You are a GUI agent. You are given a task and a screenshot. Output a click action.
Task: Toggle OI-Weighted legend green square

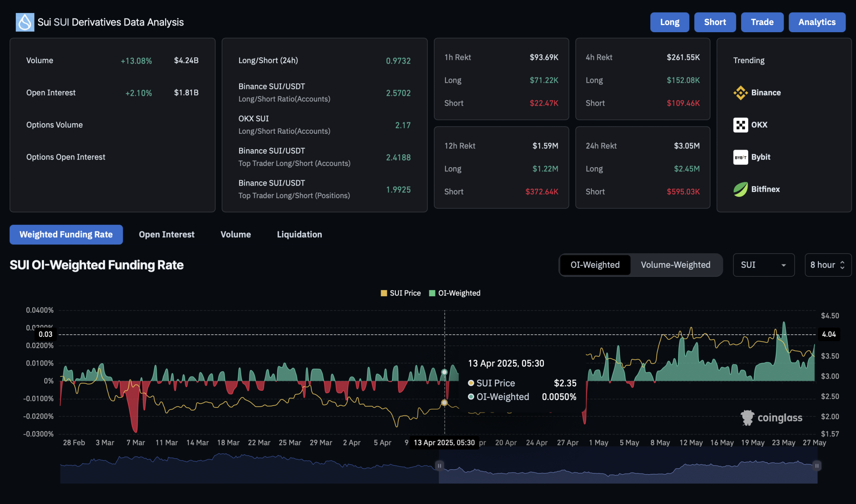tap(432, 293)
